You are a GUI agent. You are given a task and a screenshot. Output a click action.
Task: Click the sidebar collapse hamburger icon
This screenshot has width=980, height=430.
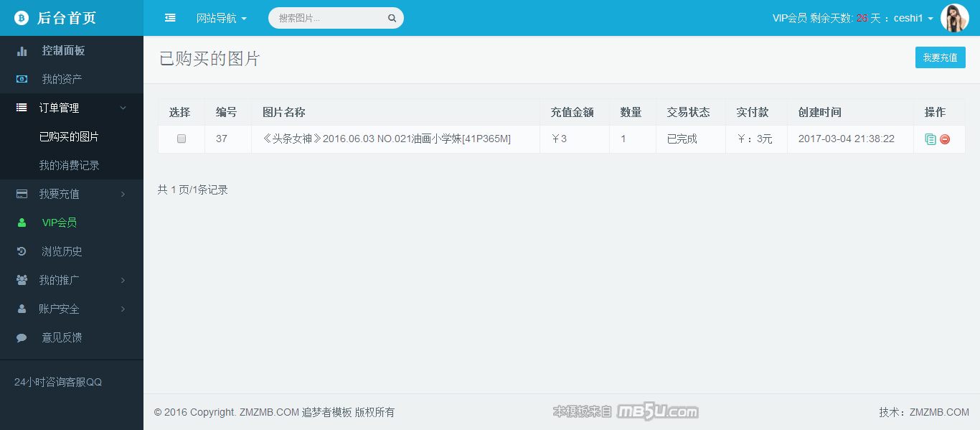(x=170, y=18)
